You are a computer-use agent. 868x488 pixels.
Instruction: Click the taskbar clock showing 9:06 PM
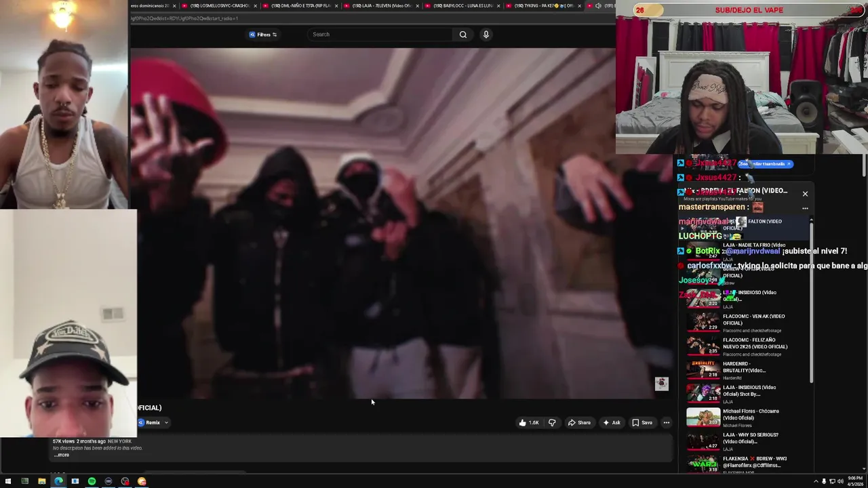point(856,481)
